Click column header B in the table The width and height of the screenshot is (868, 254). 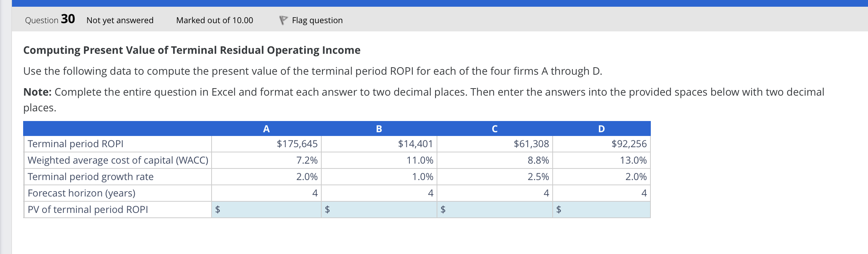tap(379, 130)
